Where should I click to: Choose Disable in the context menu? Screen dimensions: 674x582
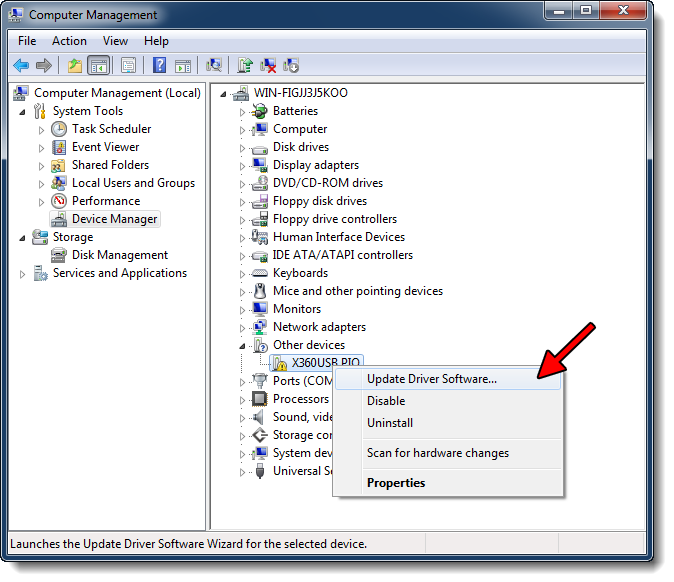point(447,401)
